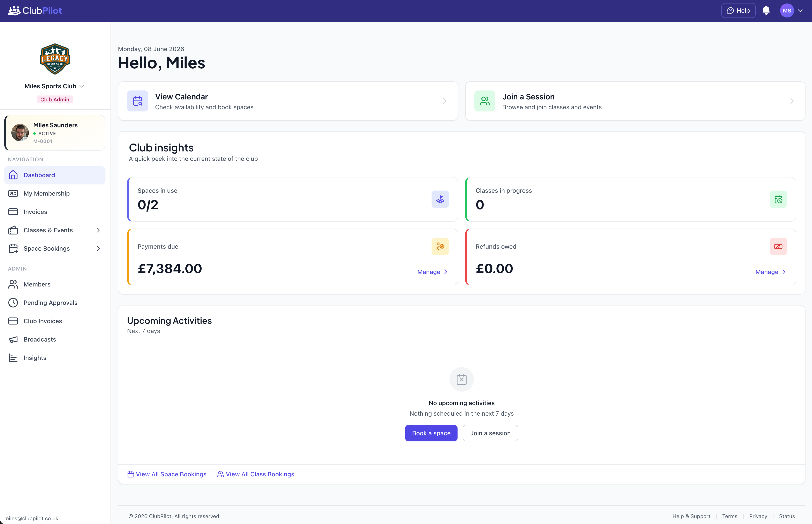Click the Book a space button
The image size is (812, 524).
tap(431, 433)
